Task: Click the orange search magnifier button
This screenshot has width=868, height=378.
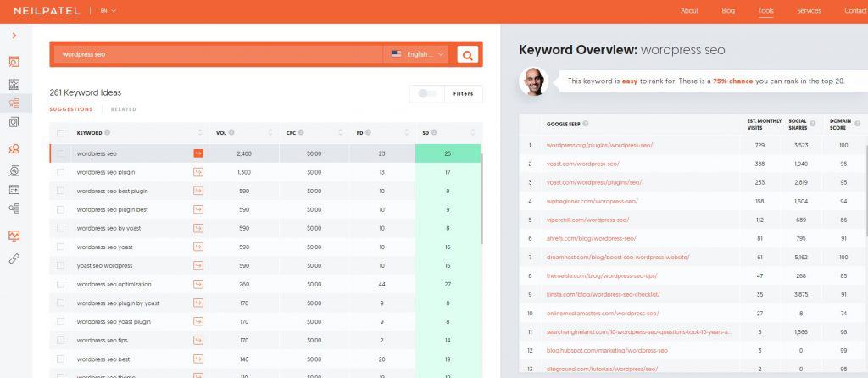Action: (x=468, y=54)
